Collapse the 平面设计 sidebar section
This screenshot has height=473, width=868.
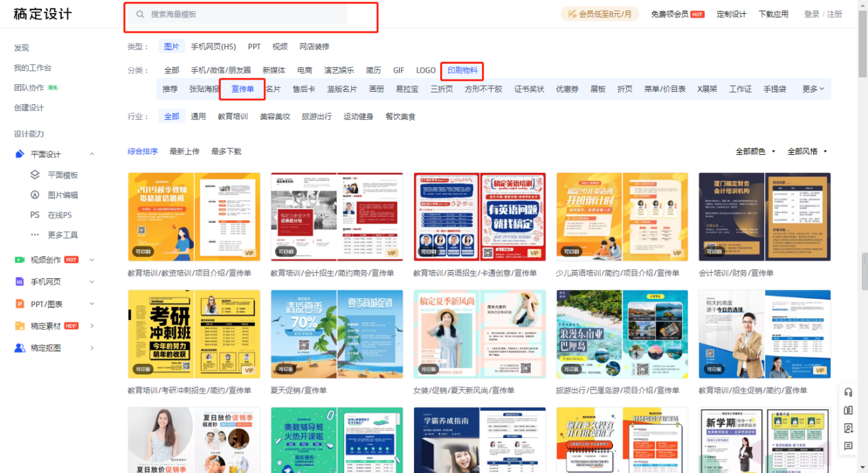pyautogui.click(x=92, y=154)
